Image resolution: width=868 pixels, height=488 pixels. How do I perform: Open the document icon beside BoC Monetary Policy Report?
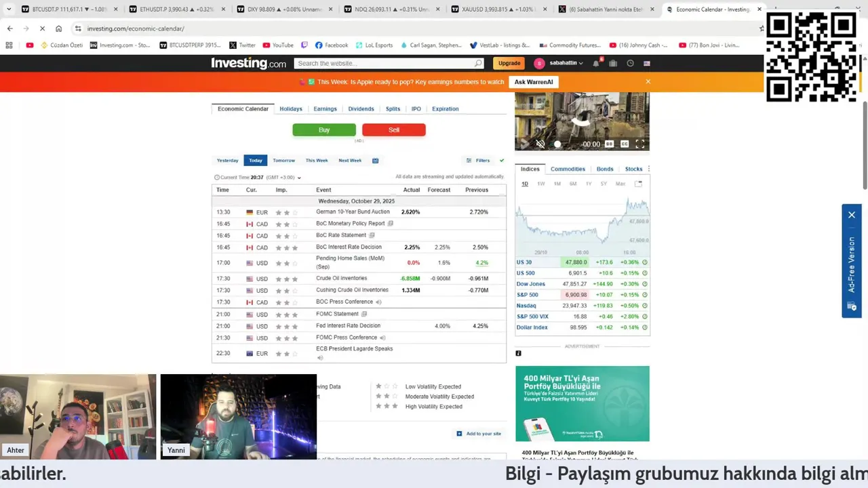coord(390,224)
